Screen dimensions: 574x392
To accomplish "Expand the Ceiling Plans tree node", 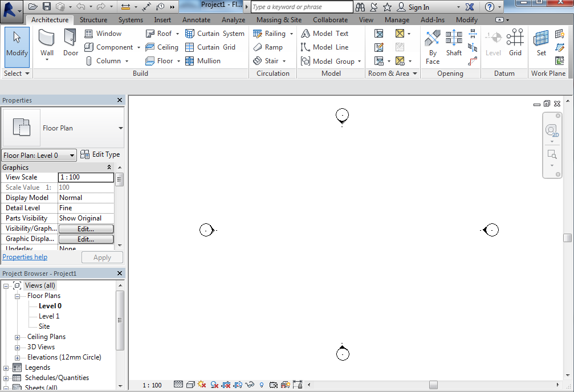I will (x=18, y=337).
